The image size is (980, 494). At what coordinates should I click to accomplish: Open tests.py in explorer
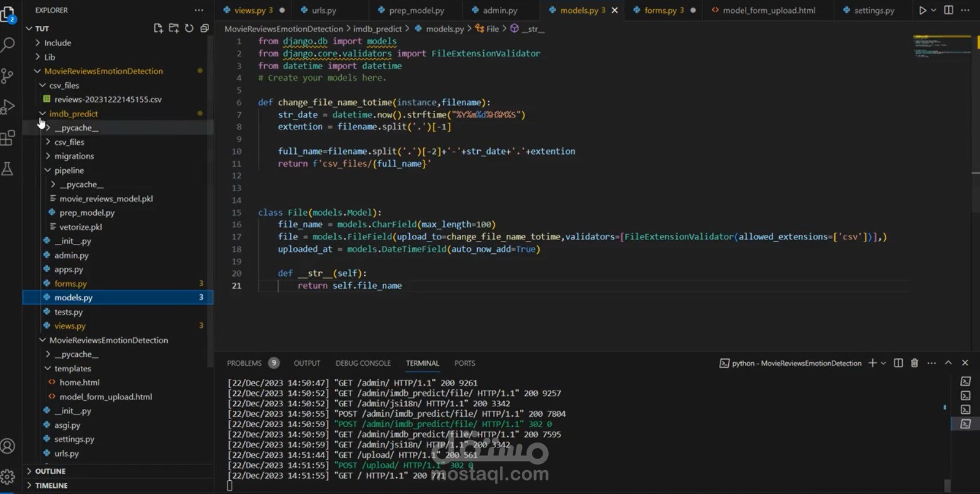[68, 312]
